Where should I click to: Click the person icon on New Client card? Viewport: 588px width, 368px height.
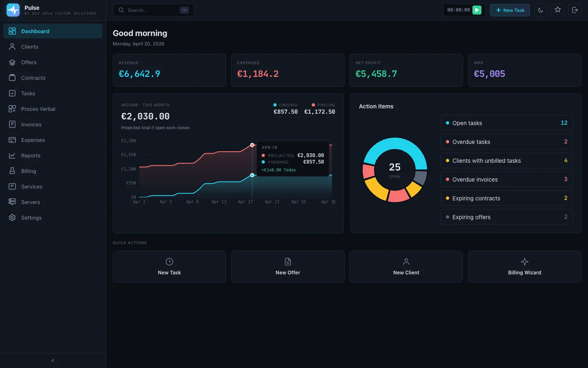(406, 262)
